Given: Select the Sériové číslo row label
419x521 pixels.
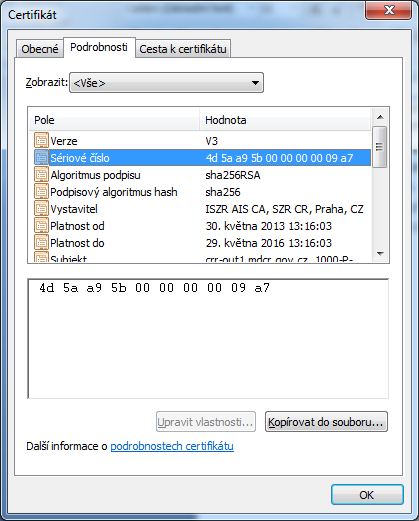Looking at the screenshot, I should click(80, 158).
